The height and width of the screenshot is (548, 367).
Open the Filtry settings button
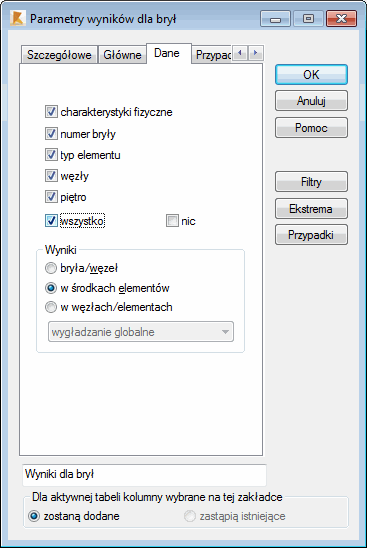pos(311,181)
